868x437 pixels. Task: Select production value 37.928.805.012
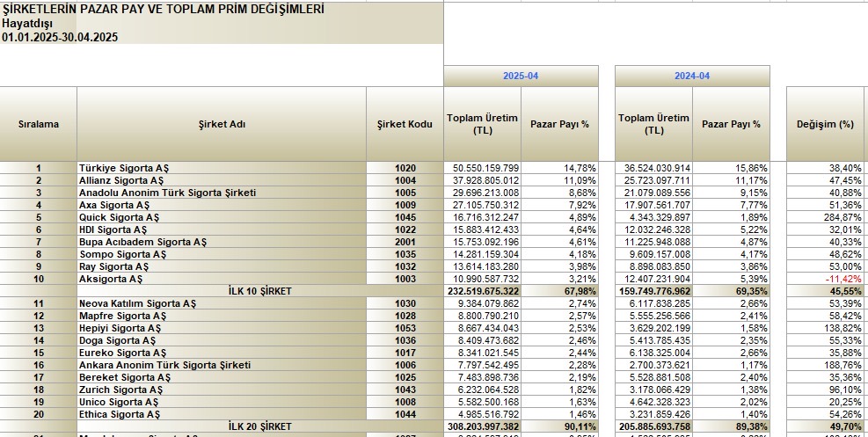click(482, 180)
